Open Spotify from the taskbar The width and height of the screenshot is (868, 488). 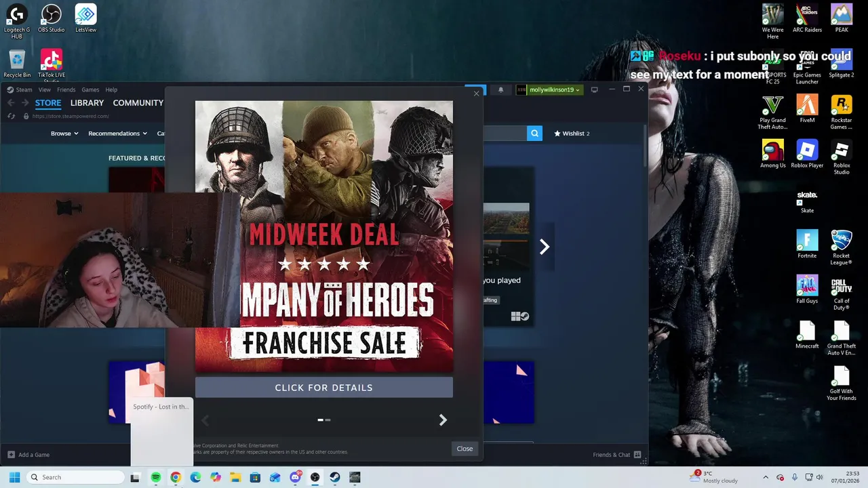(x=155, y=477)
